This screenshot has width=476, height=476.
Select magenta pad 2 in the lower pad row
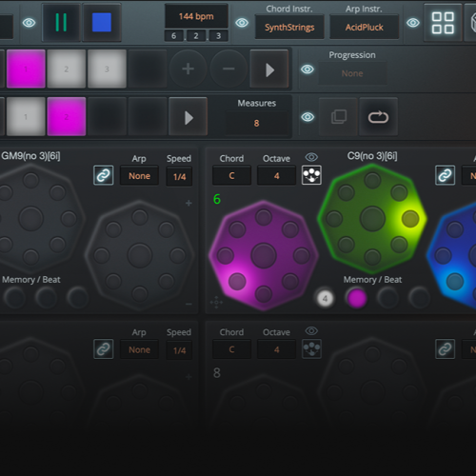(x=67, y=117)
